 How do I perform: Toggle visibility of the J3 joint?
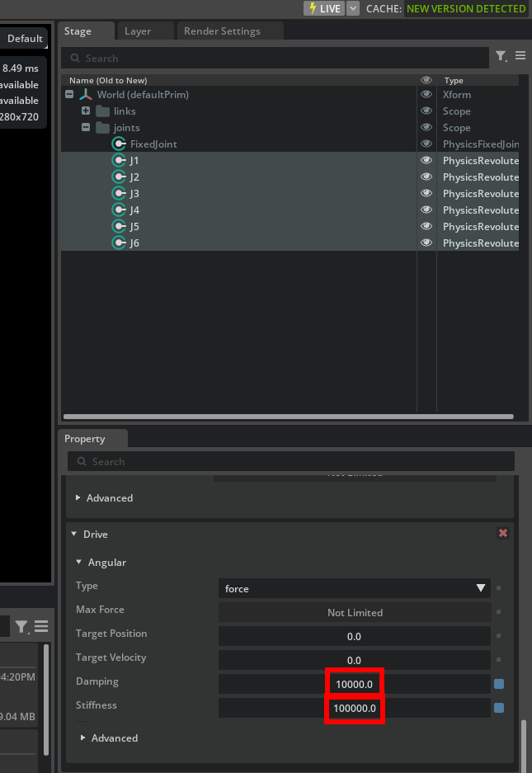point(426,194)
